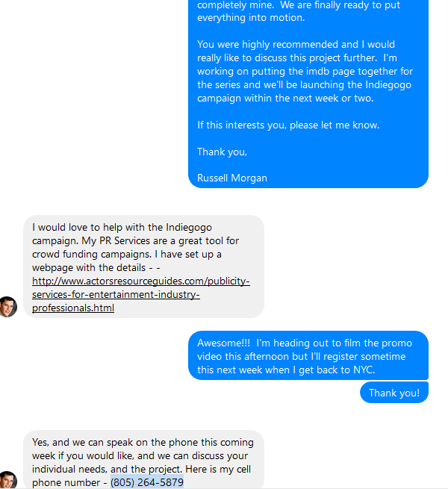Screen dimensions: 448x489
Task: Open sender's avatar beside the cell phone message
Action: click(7, 480)
